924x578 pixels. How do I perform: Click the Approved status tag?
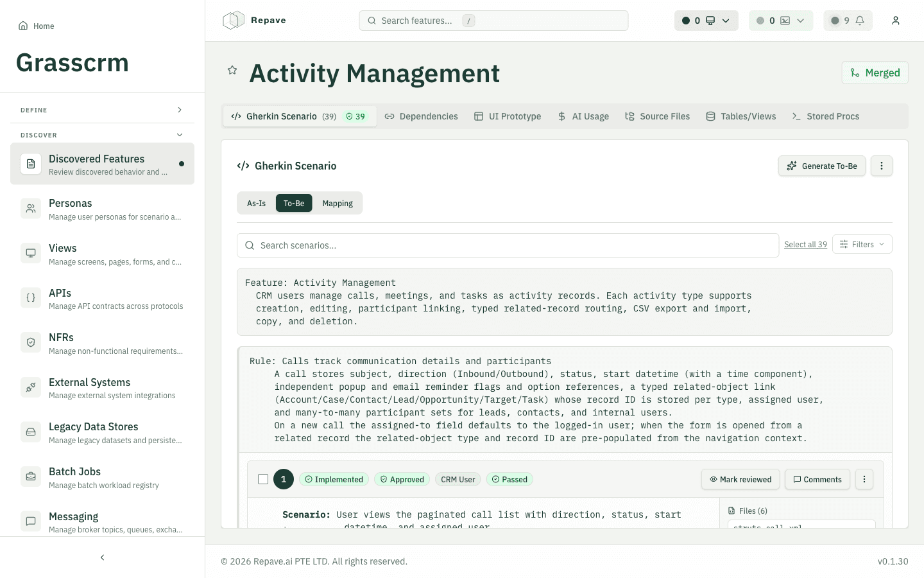402,479
